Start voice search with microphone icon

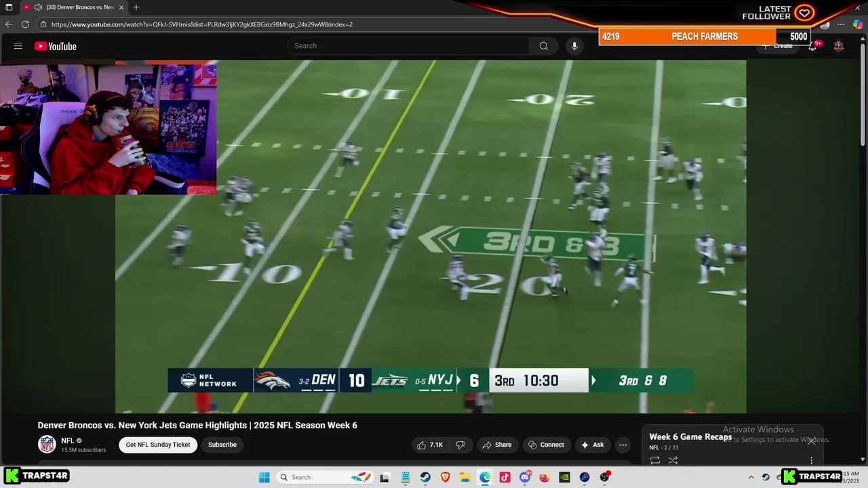(x=574, y=46)
